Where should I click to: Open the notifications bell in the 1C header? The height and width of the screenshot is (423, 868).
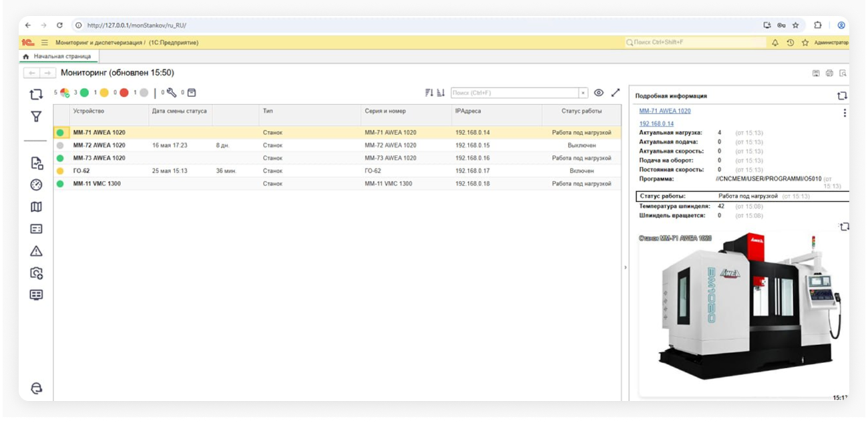pos(775,43)
